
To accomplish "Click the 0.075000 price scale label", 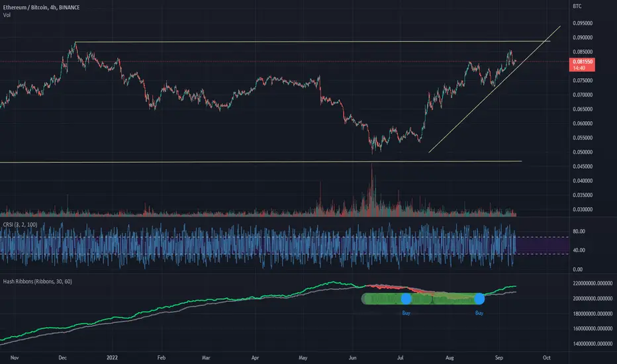I will (x=583, y=81).
